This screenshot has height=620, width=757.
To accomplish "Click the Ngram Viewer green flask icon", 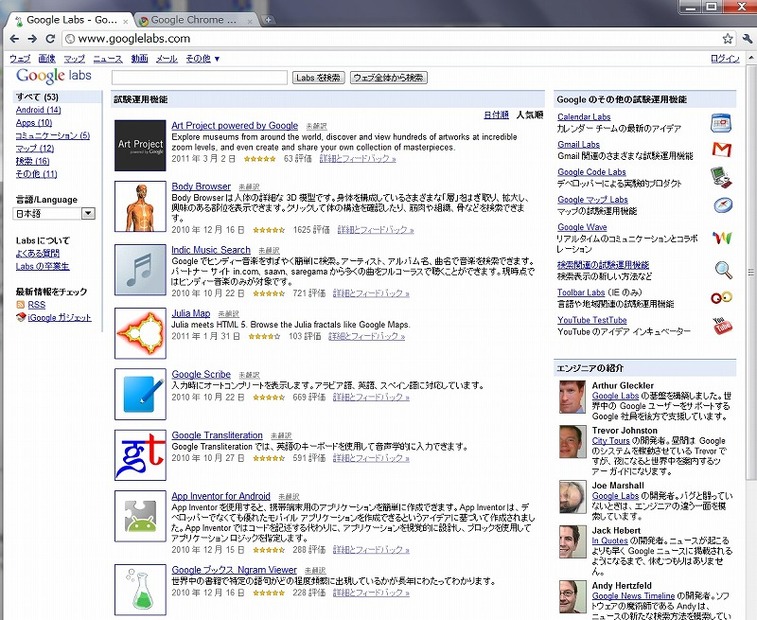I will 140,590.
